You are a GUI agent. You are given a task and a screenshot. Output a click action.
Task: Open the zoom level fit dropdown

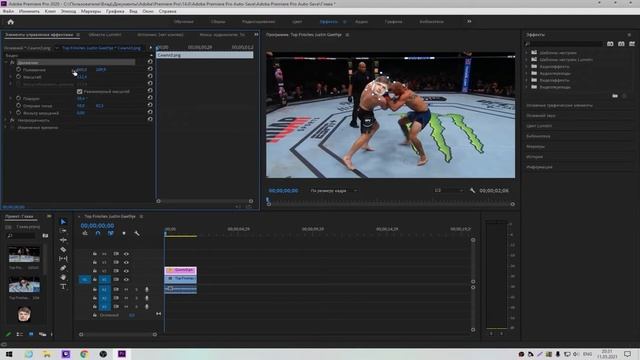click(x=333, y=191)
